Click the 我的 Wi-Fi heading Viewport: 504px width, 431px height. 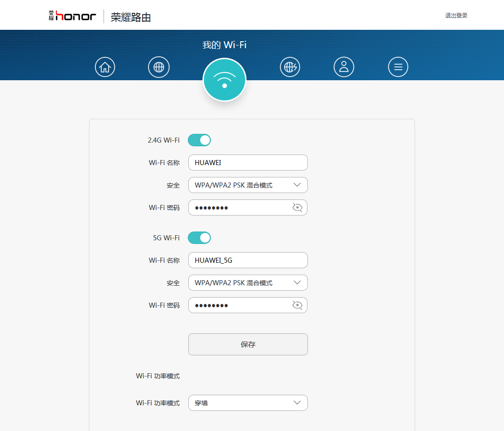pos(225,45)
